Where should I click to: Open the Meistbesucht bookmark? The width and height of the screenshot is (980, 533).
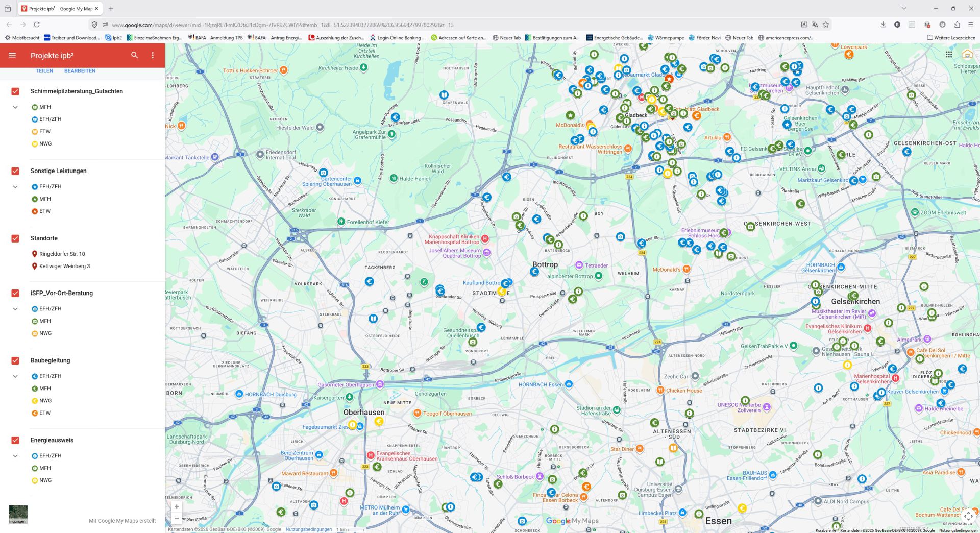[22, 38]
